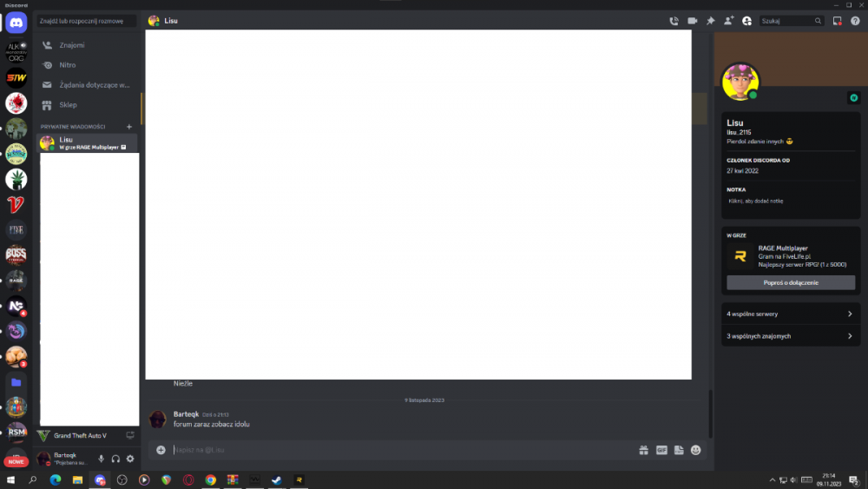The image size is (868, 489).
Task: Toggle headphones deafen
Action: 115,459
